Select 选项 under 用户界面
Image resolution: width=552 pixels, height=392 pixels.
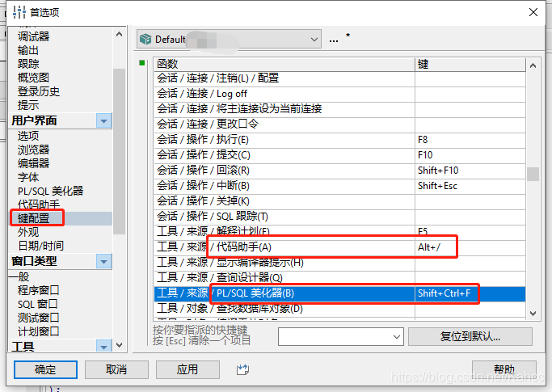click(28, 136)
